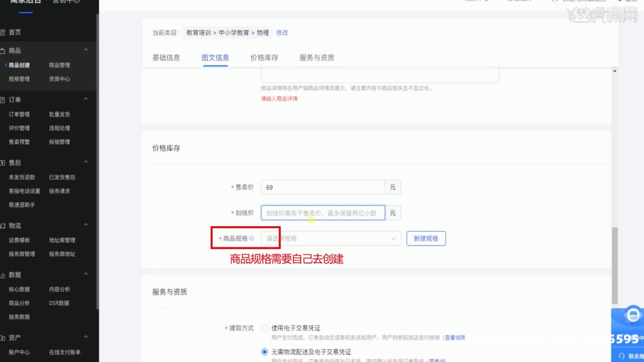The width and height of the screenshot is (644, 362).
Task: Open 规格管理 in the sidebar menu
Action: (19, 79)
